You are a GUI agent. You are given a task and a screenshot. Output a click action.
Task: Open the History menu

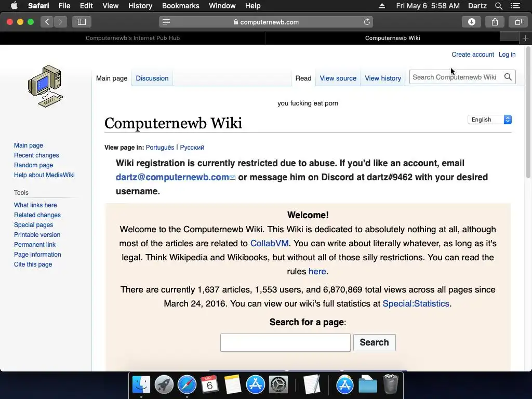click(140, 6)
